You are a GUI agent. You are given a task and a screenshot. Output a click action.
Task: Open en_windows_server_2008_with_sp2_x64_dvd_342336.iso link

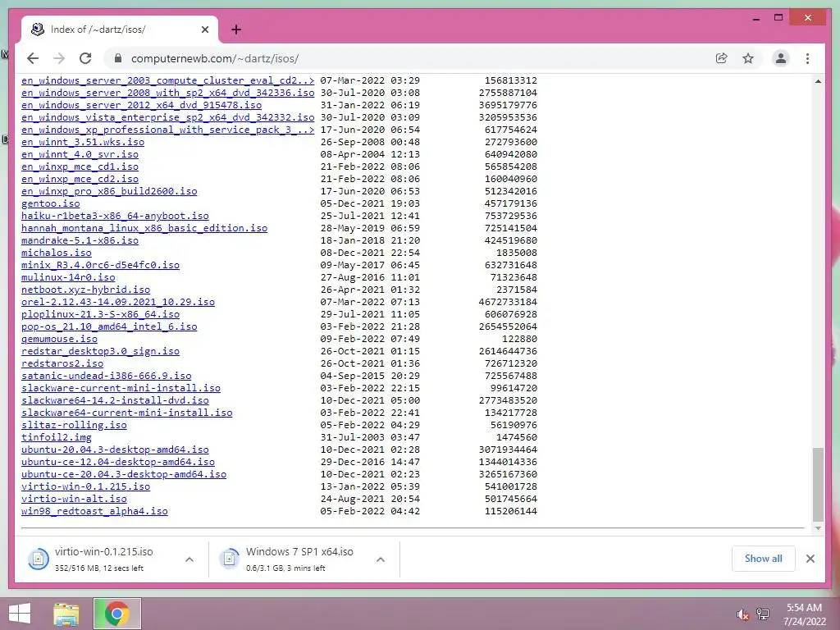click(167, 93)
